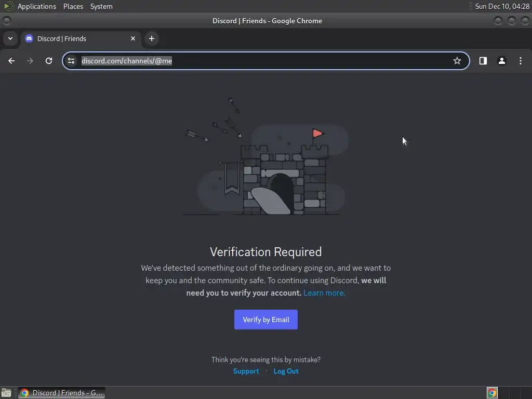
Task: Click the address bar URL field
Action: coord(266,61)
